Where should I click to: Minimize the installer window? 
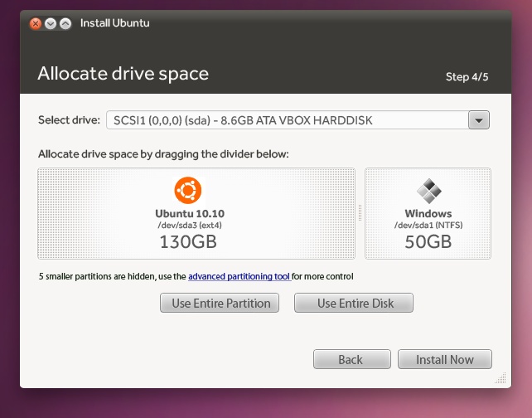coord(51,23)
